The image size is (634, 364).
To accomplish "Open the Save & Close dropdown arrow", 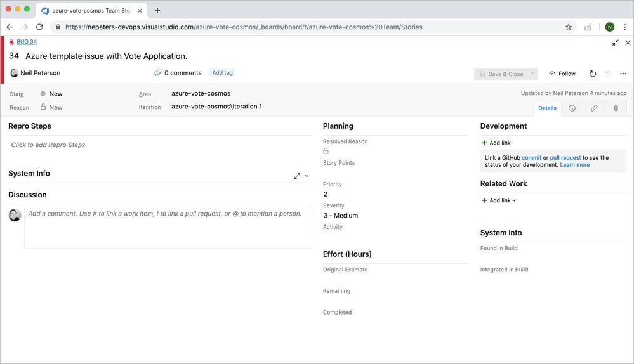I will click(532, 74).
